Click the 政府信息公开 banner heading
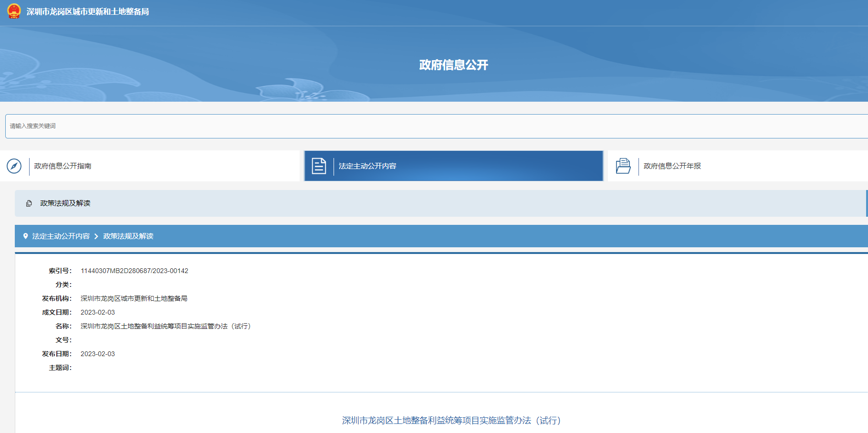868x433 pixels. (x=453, y=65)
